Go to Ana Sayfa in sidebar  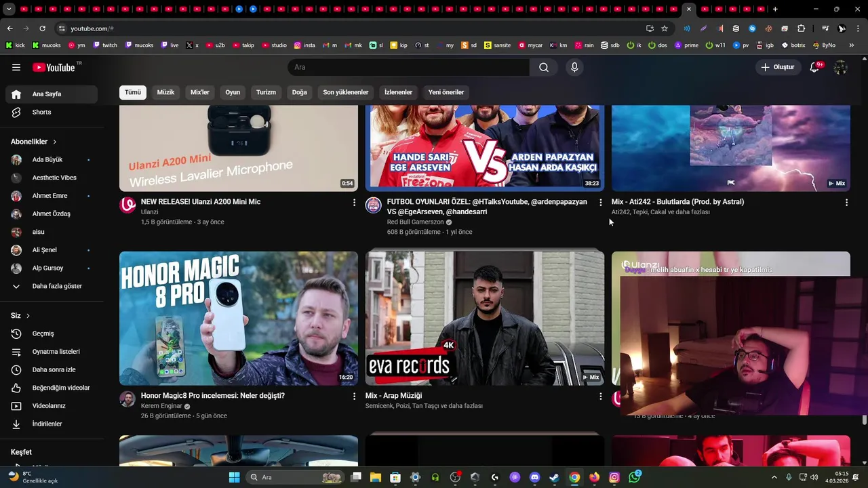pos(52,94)
